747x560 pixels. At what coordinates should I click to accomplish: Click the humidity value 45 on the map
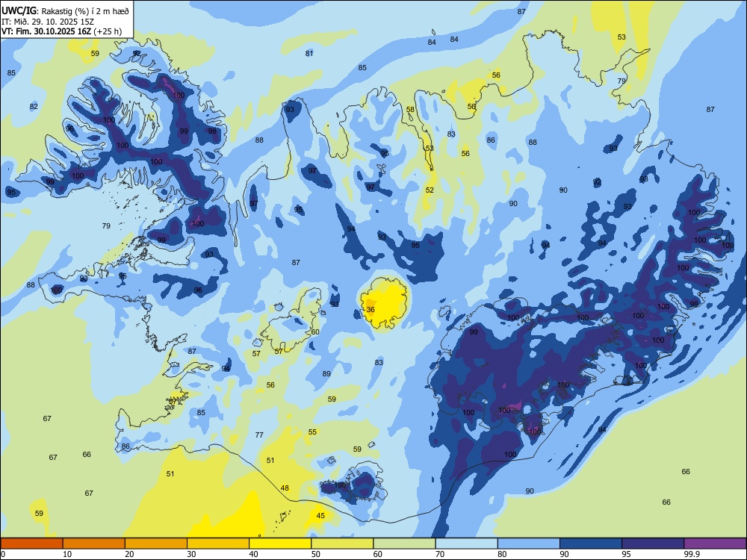tap(320, 516)
